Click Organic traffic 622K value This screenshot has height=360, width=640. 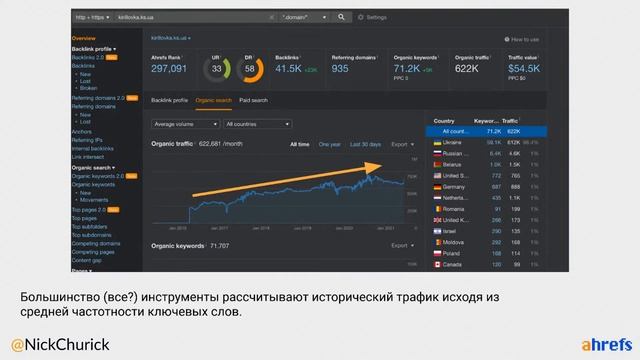point(467,69)
